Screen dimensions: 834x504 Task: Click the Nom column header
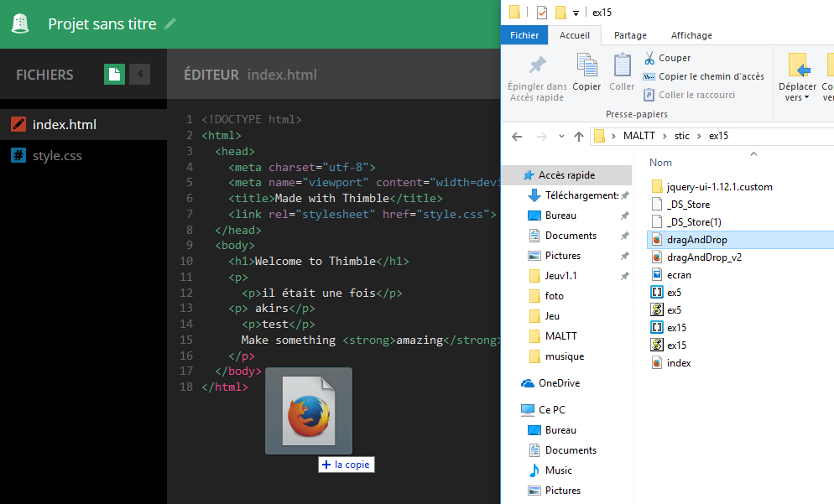point(660,163)
